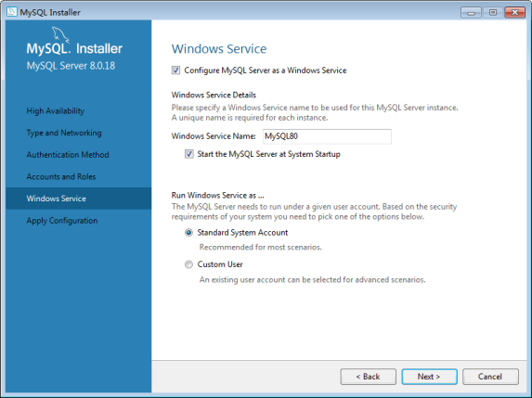Screen dimensions: 532x398
Task: Select the Standard System Account option
Action: click(x=189, y=233)
